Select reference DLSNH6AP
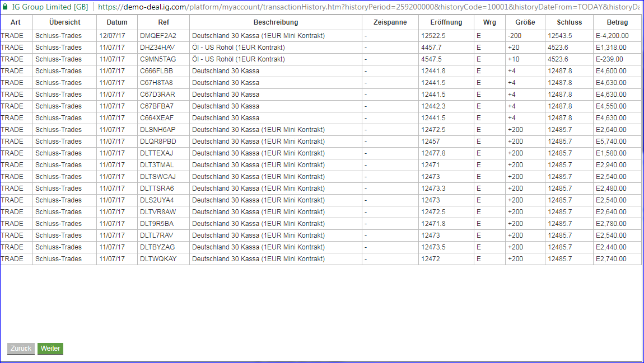The image size is (644, 363). click(x=157, y=130)
